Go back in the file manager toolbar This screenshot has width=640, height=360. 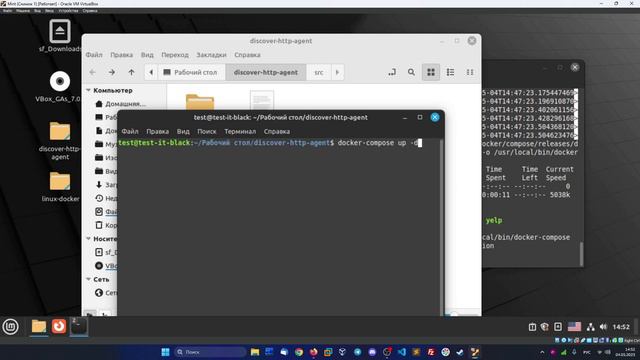coord(93,72)
